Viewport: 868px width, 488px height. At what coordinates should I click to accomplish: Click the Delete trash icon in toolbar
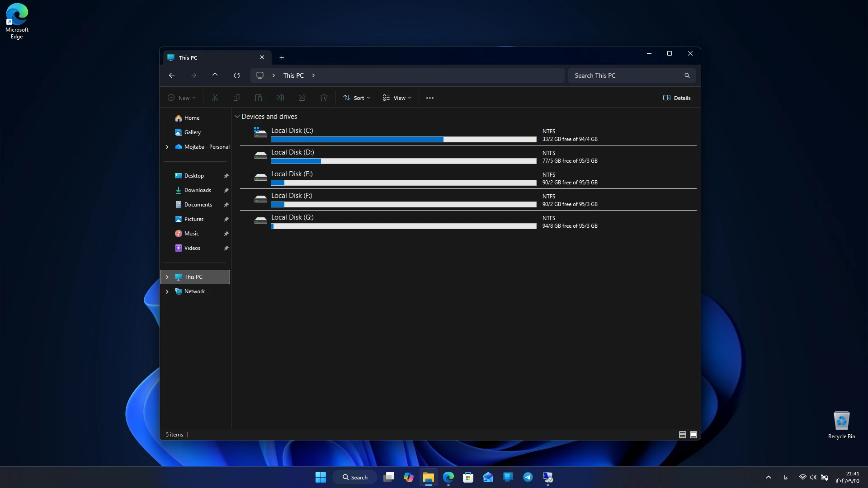tap(324, 98)
